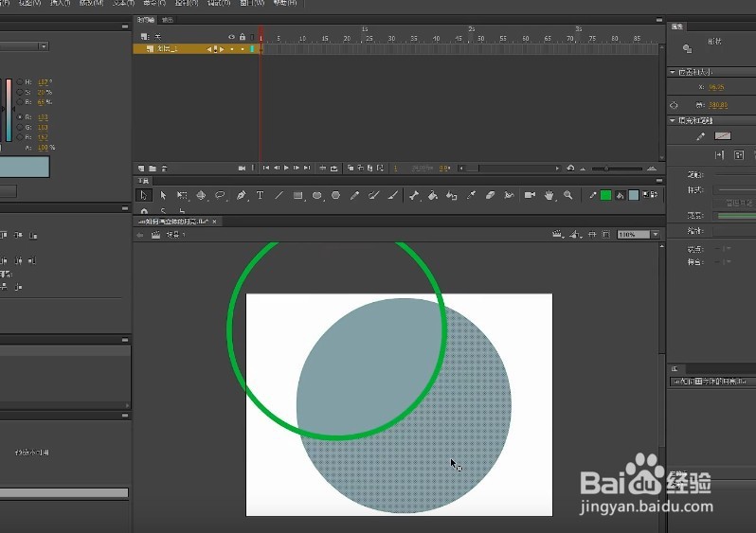Select the Eyedropper tool
The image size is (756, 533).
click(x=471, y=195)
